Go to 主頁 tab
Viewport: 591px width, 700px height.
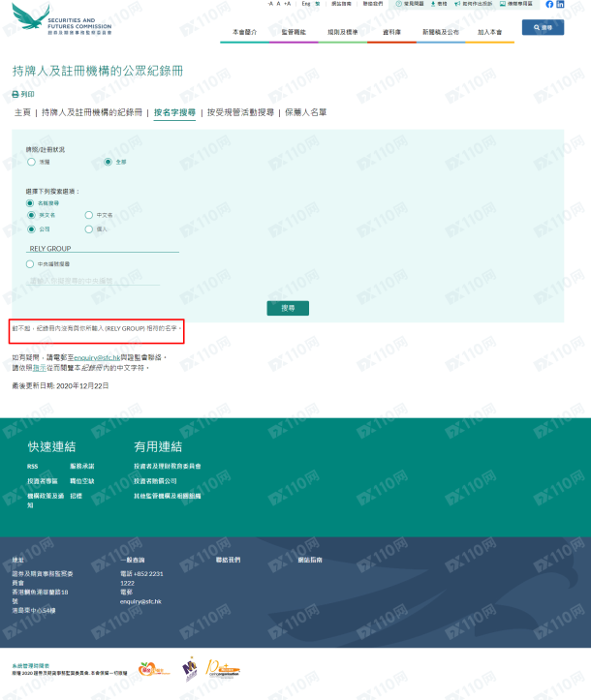(22, 112)
